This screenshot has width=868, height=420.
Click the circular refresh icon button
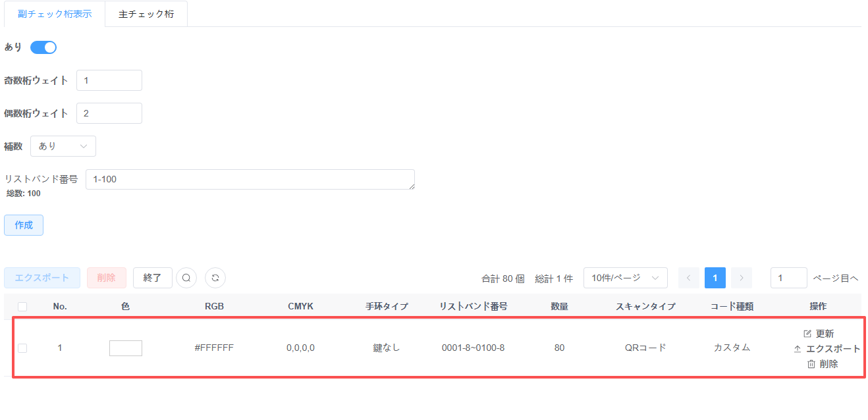click(215, 278)
